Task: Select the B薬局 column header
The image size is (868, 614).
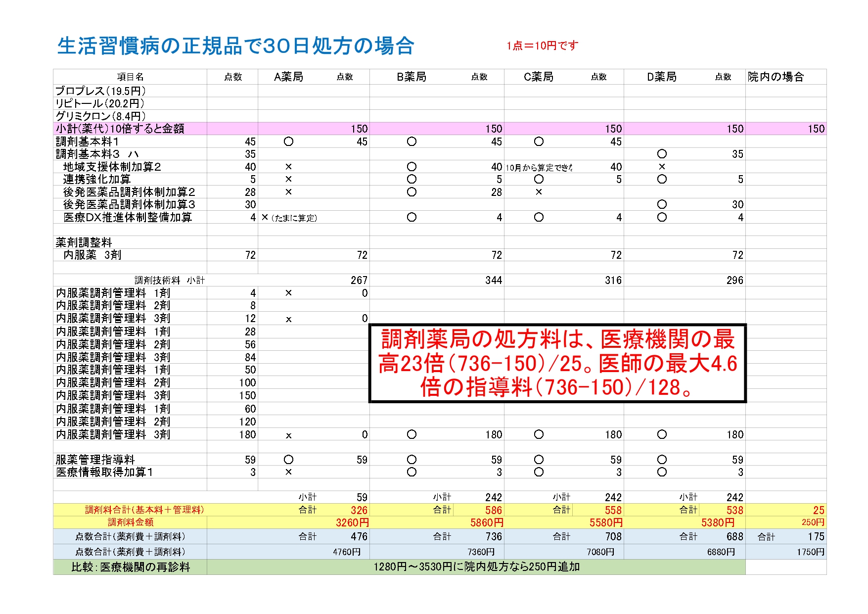Action: pyautogui.click(x=411, y=77)
